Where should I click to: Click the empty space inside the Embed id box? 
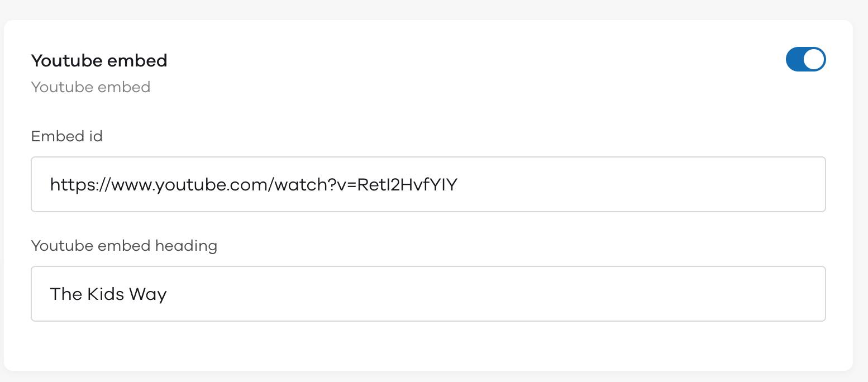642,184
